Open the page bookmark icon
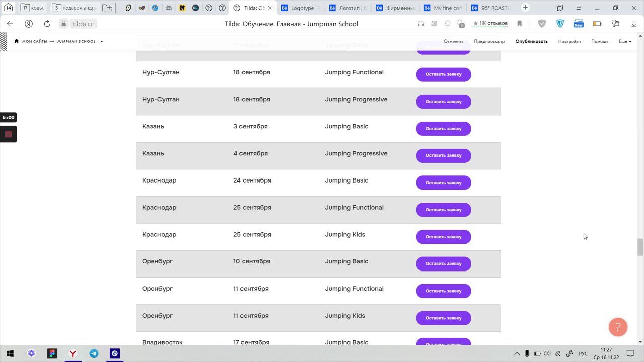 [520, 24]
